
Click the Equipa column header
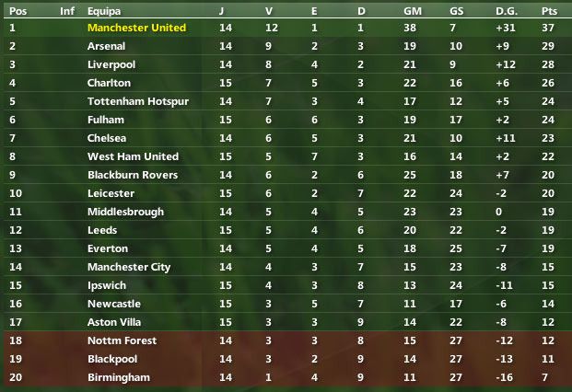pos(103,11)
